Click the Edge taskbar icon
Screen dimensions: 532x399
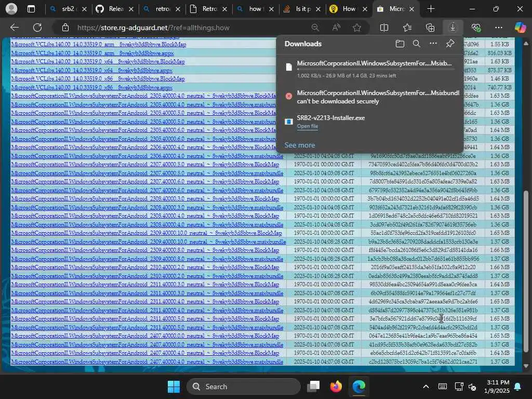(x=358, y=387)
